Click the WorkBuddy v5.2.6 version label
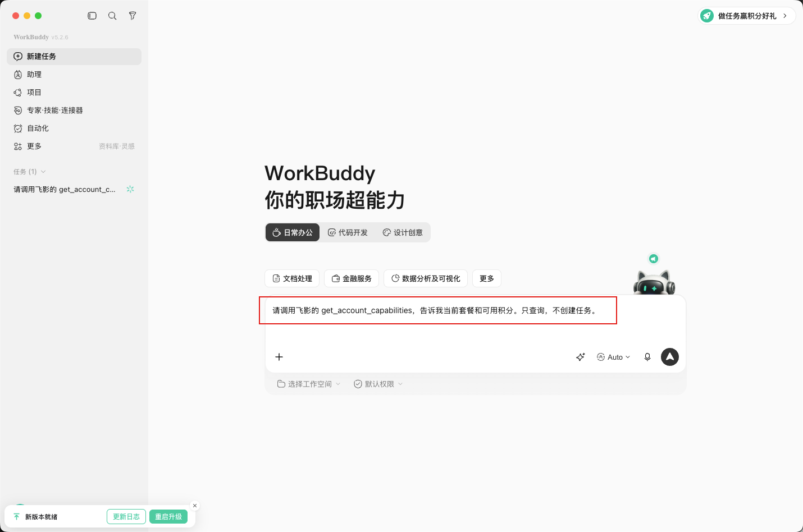The width and height of the screenshot is (803, 532). [x=41, y=37]
